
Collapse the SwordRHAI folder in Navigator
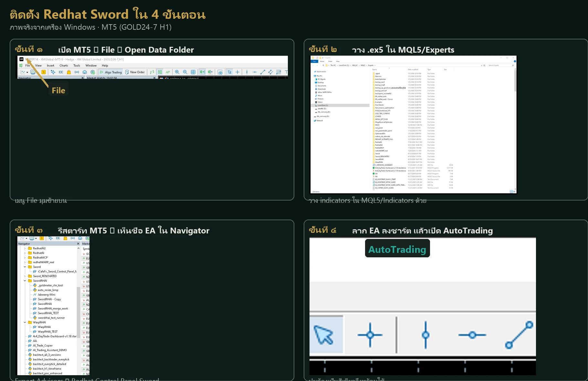pyautogui.click(x=25, y=281)
